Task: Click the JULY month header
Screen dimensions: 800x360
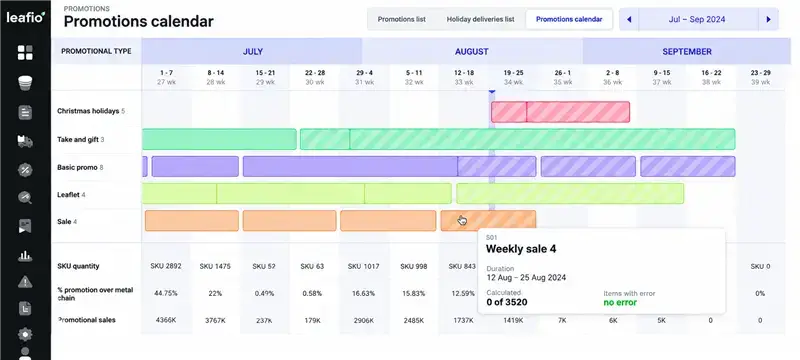Action: [x=253, y=52]
